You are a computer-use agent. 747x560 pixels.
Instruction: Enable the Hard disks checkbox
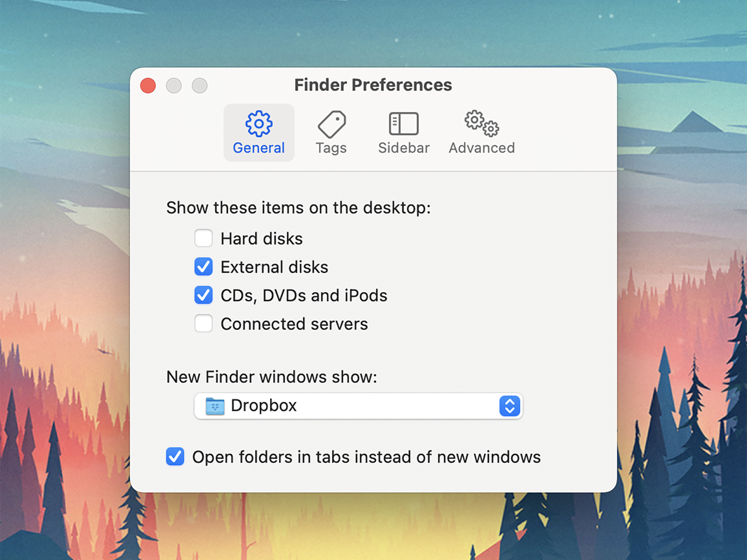(204, 238)
